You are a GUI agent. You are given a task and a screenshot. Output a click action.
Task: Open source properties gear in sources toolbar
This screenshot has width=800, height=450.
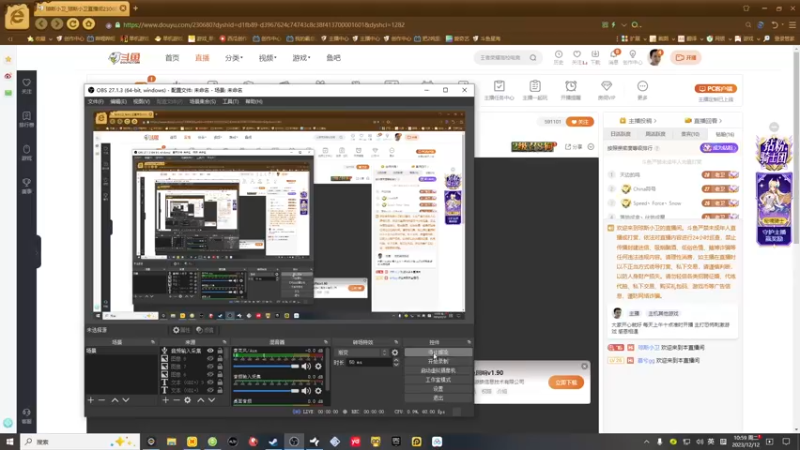[x=188, y=401]
